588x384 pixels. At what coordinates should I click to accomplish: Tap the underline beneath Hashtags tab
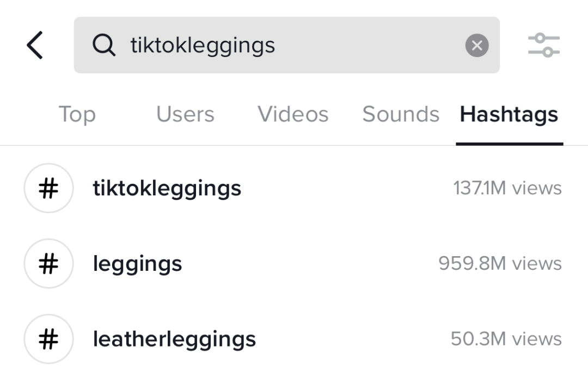pyautogui.click(x=510, y=144)
